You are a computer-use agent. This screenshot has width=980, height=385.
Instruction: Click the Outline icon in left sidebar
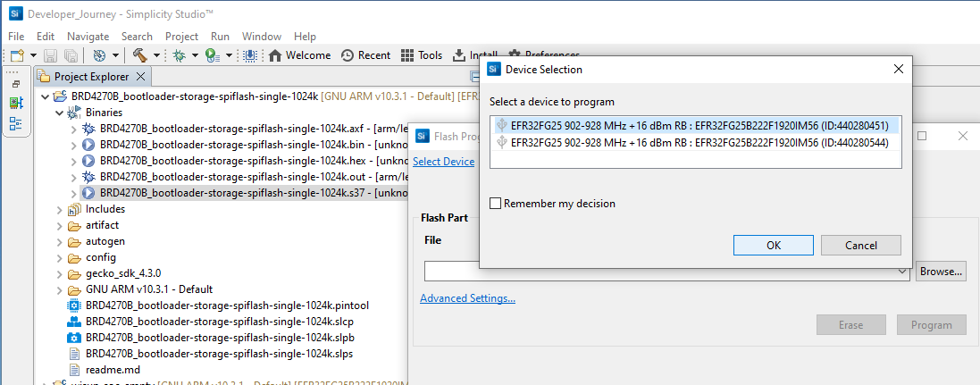point(16,123)
